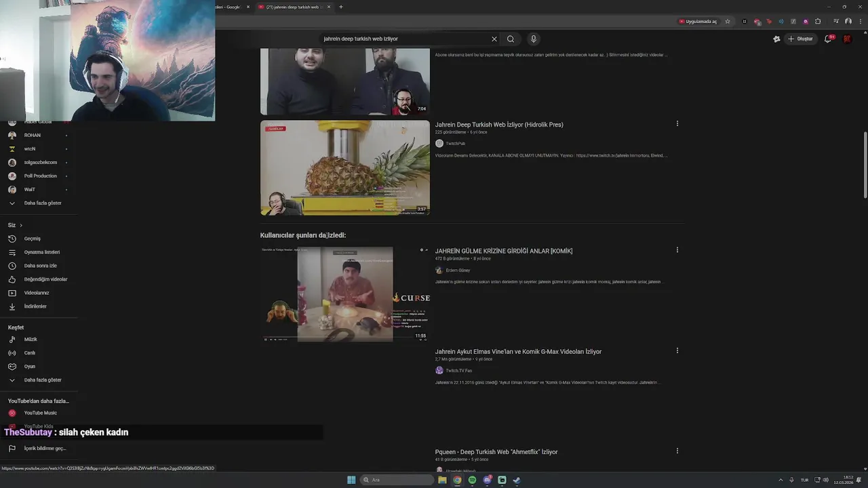
Task: Open Steam from the taskbar
Action: [x=517, y=480]
